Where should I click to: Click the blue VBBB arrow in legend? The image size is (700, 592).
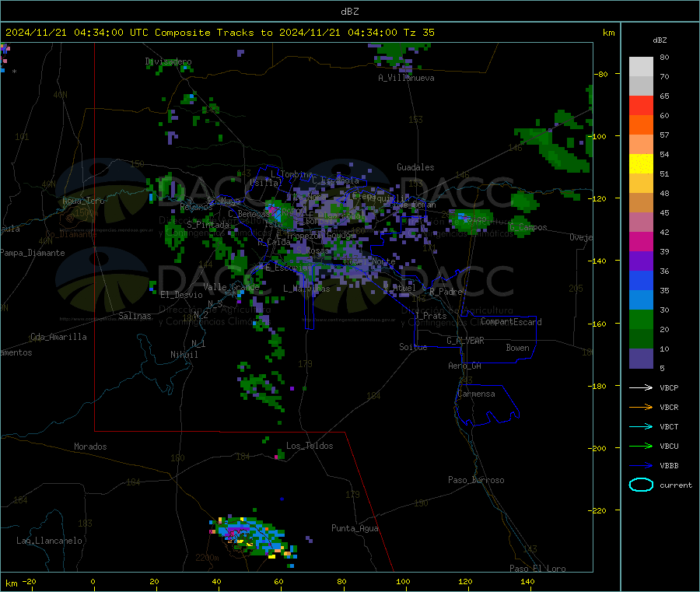[641, 465]
